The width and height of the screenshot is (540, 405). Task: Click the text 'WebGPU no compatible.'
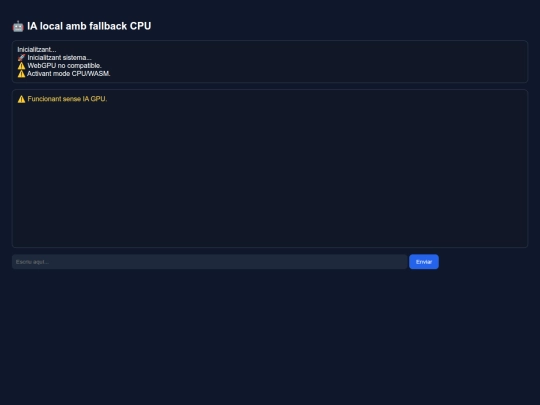[64, 65]
